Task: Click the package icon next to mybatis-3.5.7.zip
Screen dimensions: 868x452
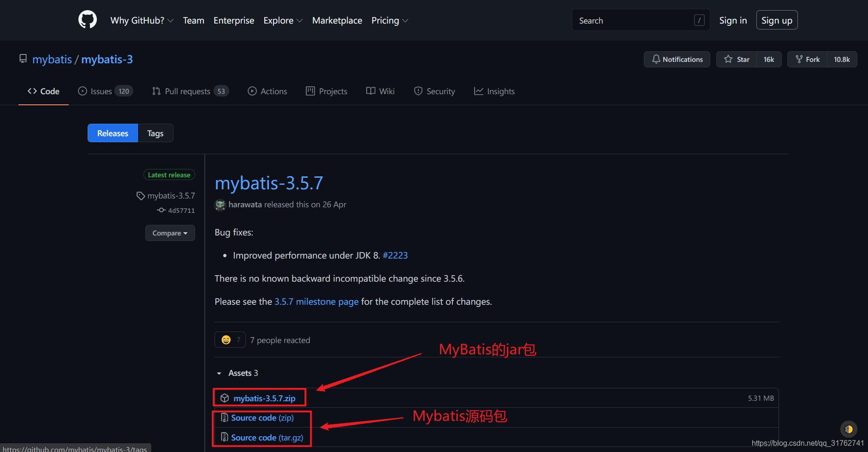Action: (225, 398)
